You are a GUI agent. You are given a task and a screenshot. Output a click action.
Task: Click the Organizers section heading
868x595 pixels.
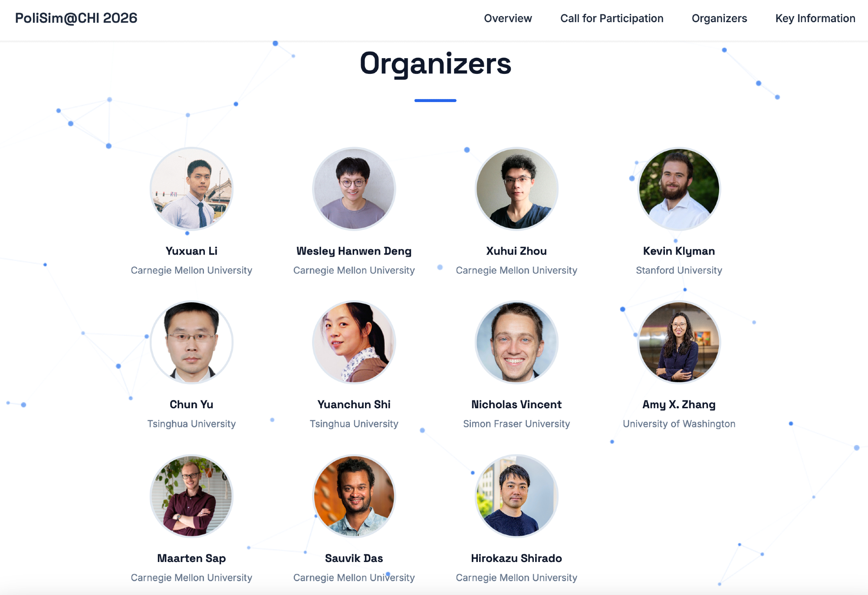pos(435,64)
